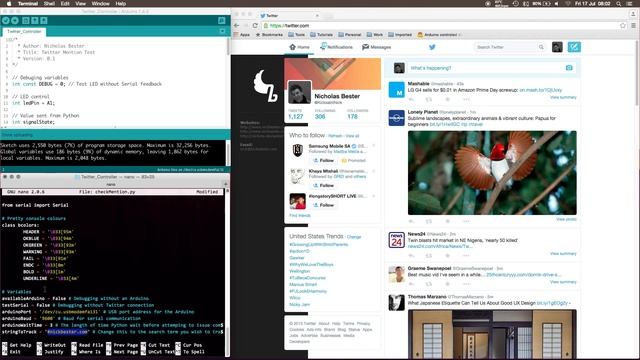Viewport: 640px width, 360px height.
Task: Open the News24 avatar
Action: pyautogui.click(x=396, y=240)
